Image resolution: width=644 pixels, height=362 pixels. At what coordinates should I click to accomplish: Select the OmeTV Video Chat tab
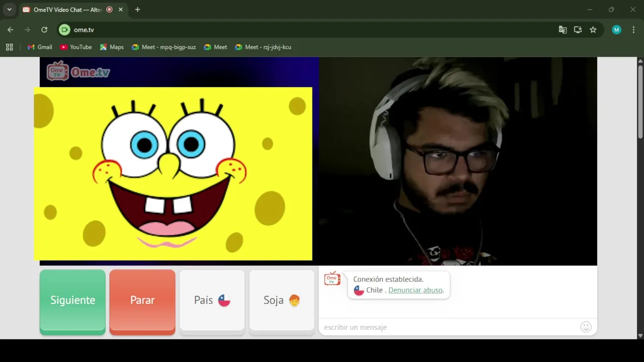pos(68,10)
